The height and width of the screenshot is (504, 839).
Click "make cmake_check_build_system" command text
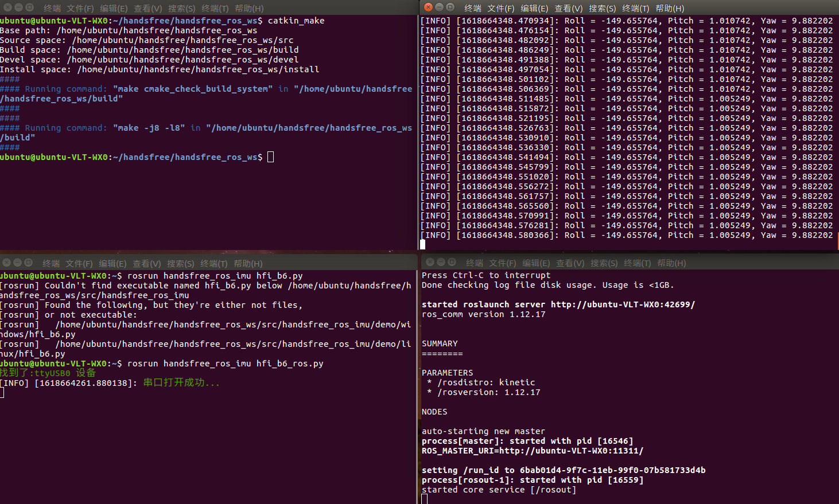click(193, 89)
